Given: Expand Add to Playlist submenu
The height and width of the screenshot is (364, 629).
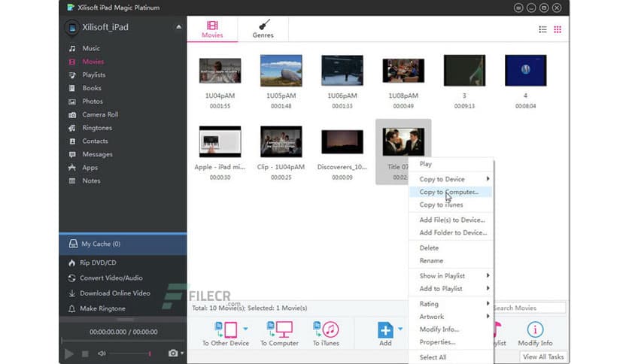Looking at the screenshot, I should point(488,288).
